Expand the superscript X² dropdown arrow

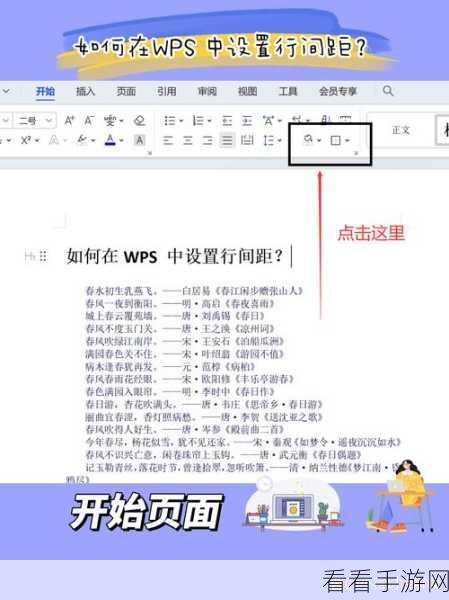tap(37, 141)
